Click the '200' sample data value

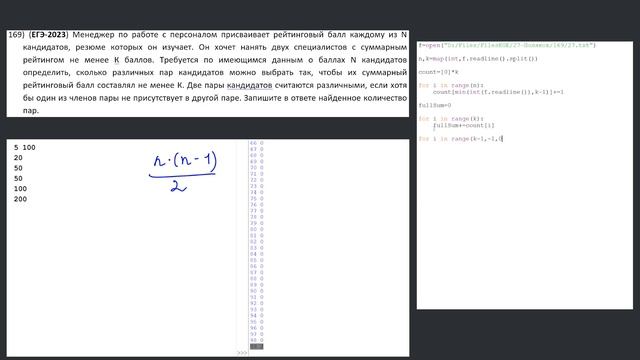click(20, 199)
